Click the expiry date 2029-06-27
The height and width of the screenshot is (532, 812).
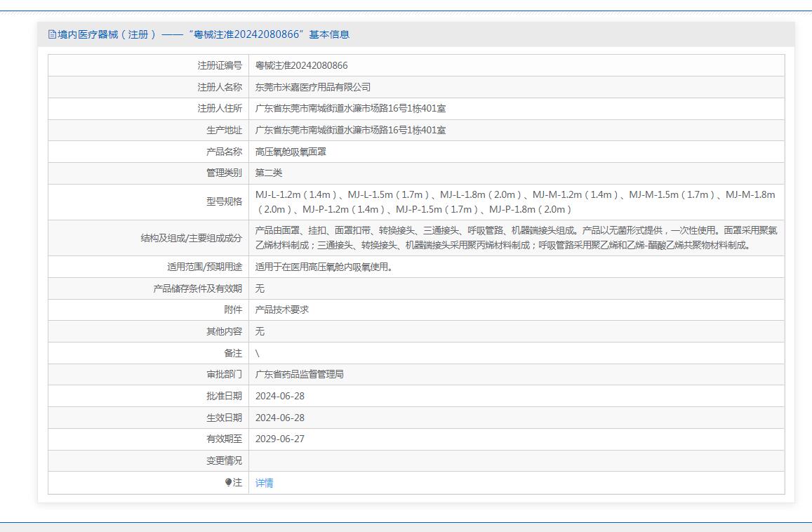(279, 439)
